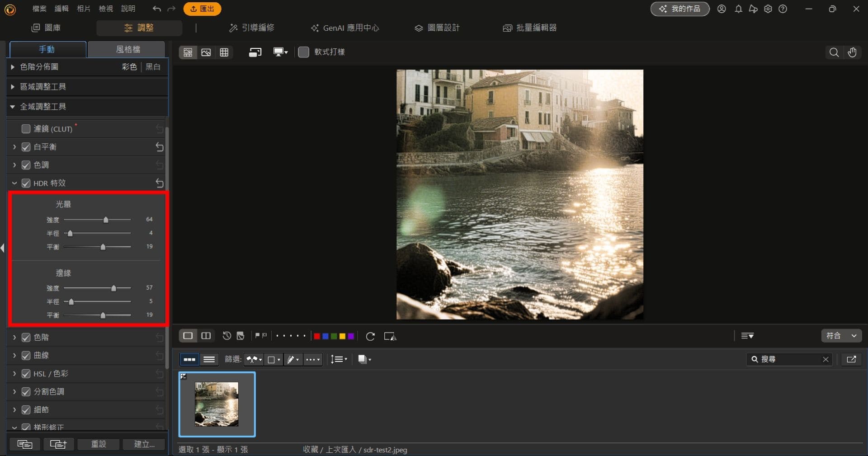
Task: Select the grid view layout icon
Action: pos(224,52)
